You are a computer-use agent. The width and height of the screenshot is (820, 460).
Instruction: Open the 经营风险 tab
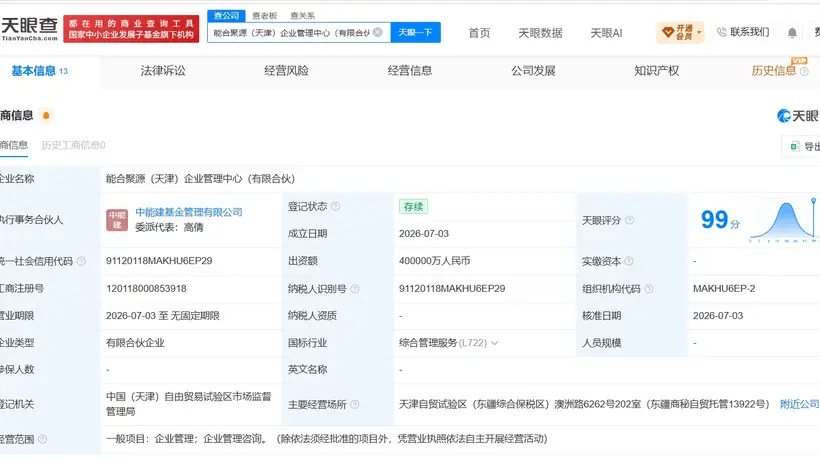[x=286, y=71]
